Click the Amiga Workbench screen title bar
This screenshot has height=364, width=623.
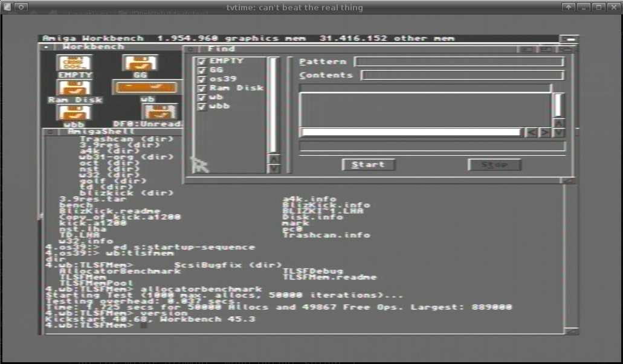click(x=298, y=39)
